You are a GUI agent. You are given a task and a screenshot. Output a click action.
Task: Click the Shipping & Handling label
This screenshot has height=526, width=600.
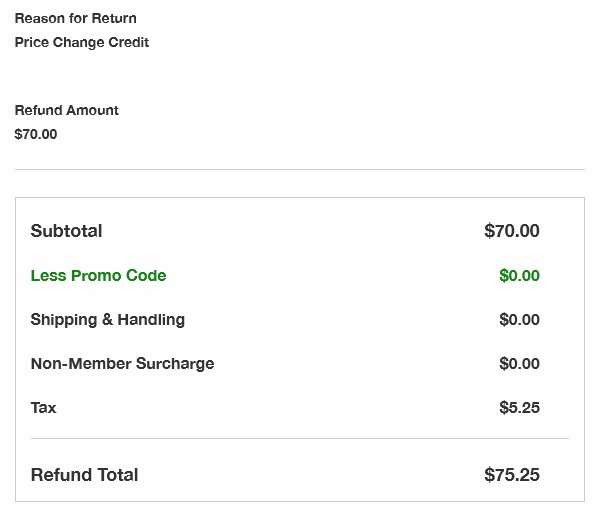point(108,320)
